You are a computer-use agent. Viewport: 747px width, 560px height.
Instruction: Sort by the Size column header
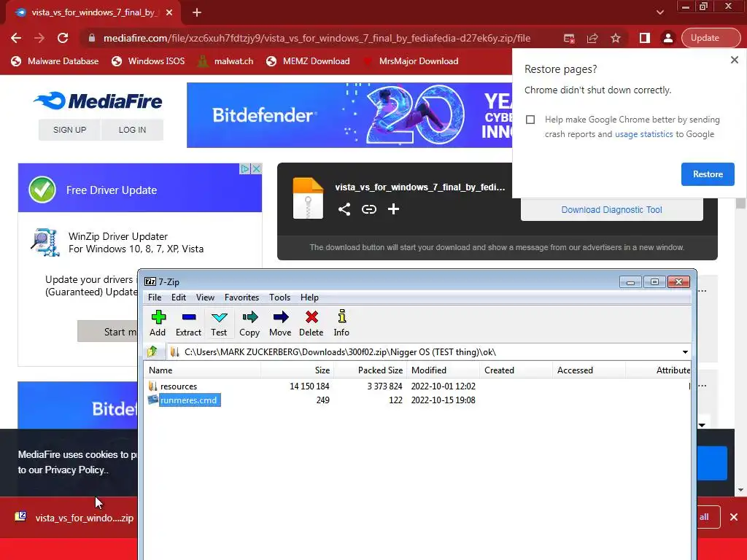(298, 370)
